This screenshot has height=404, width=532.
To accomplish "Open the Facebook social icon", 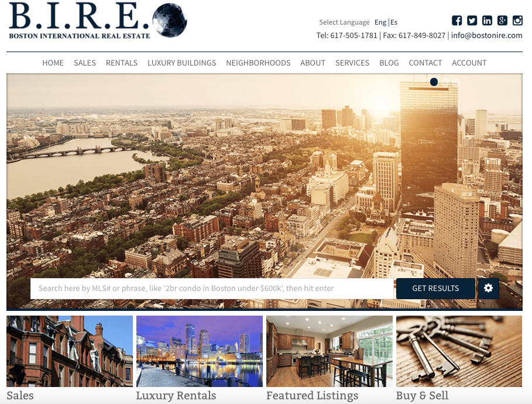I will pyautogui.click(x=457, y=20).
